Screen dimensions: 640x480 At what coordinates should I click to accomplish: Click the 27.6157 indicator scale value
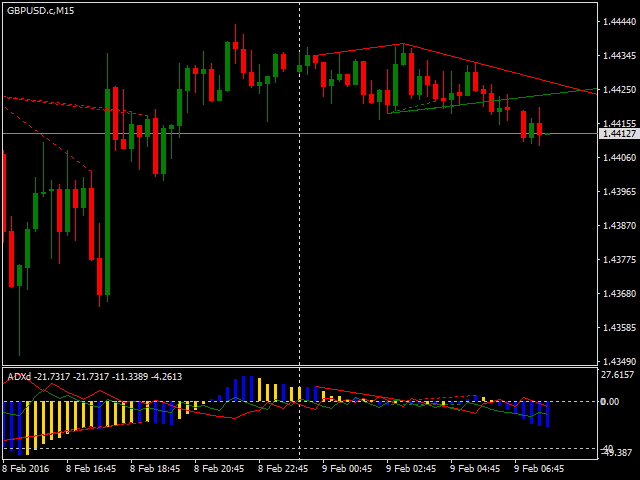(x=617, y=375)
